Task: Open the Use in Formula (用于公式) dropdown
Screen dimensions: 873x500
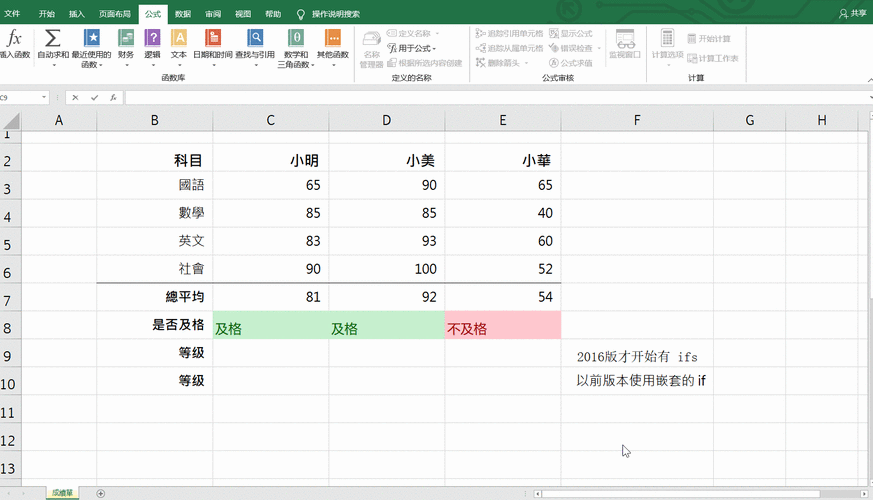Action: coord(412,48)
